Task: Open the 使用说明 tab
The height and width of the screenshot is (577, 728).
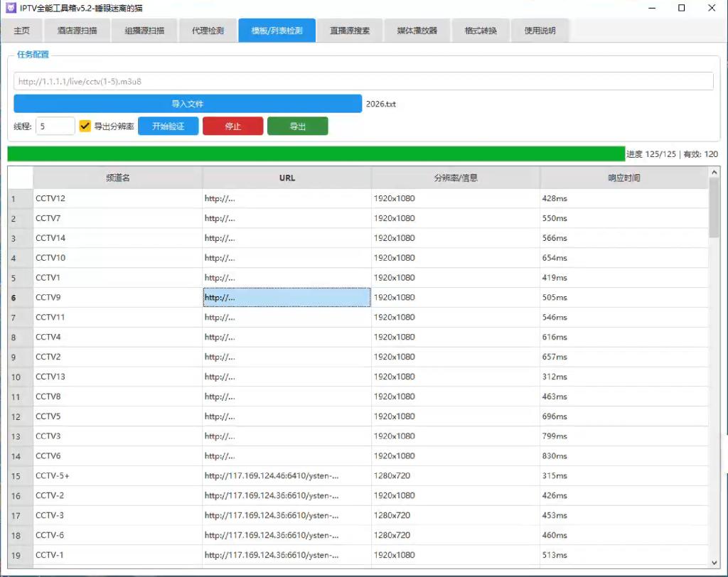Action: [540, 31]
